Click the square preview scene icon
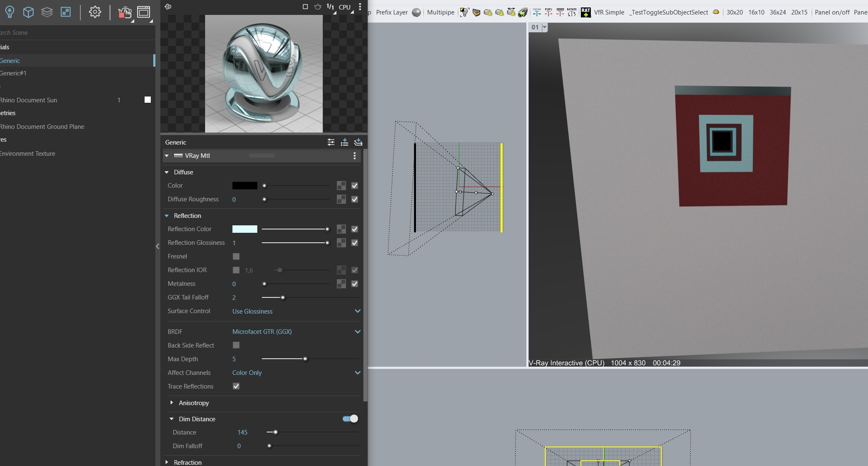Screen dimensions: 868x466 [x=305, y=7]
